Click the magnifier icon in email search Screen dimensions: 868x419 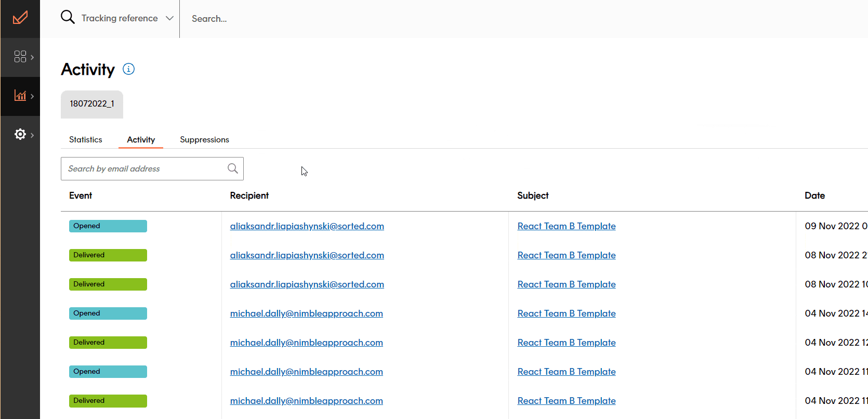[x=232, y=168]
